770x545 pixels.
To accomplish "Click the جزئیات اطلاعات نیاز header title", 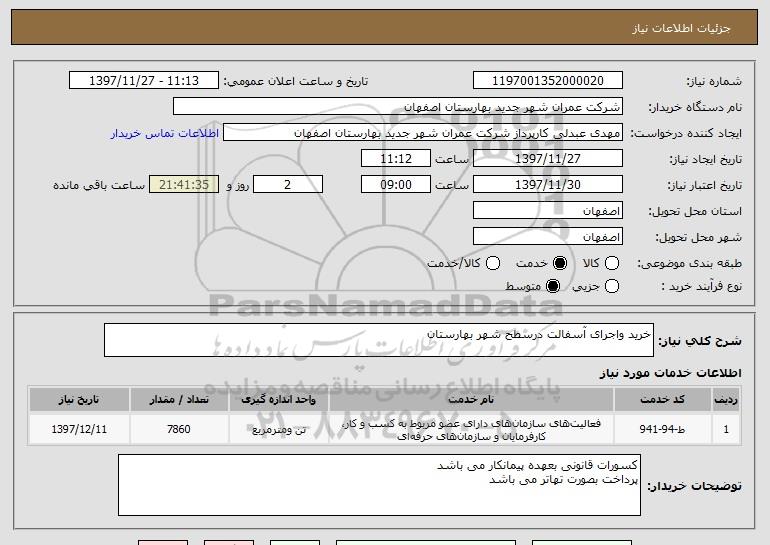I will coord(681,28).
